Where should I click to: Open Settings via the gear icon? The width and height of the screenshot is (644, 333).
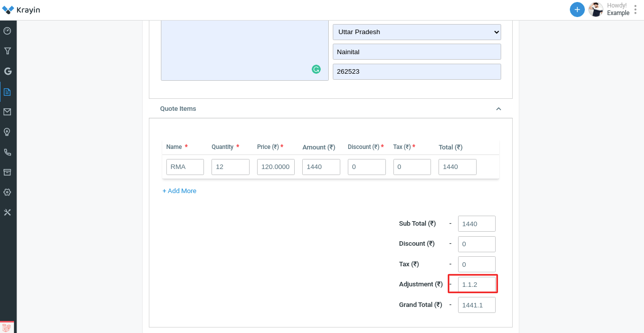point(8,192)
